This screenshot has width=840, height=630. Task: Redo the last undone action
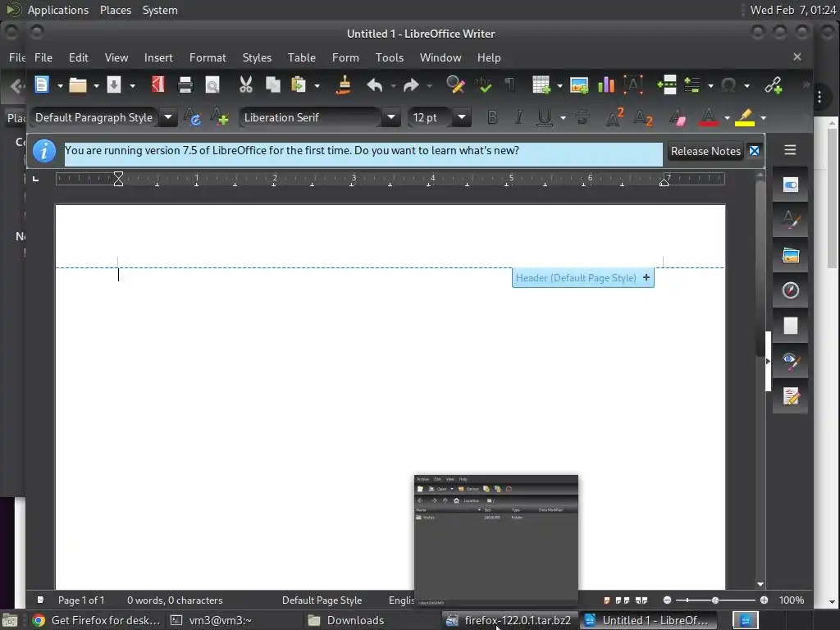click(x=411, y=85)
